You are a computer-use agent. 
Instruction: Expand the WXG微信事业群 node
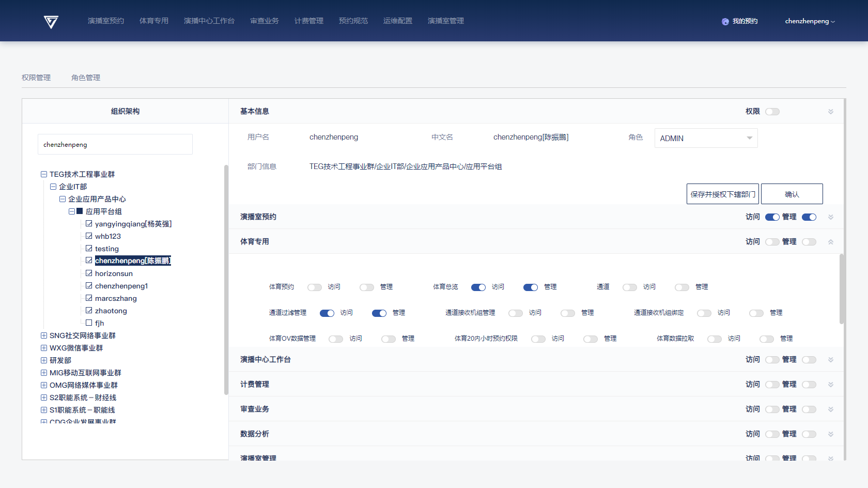44,348
